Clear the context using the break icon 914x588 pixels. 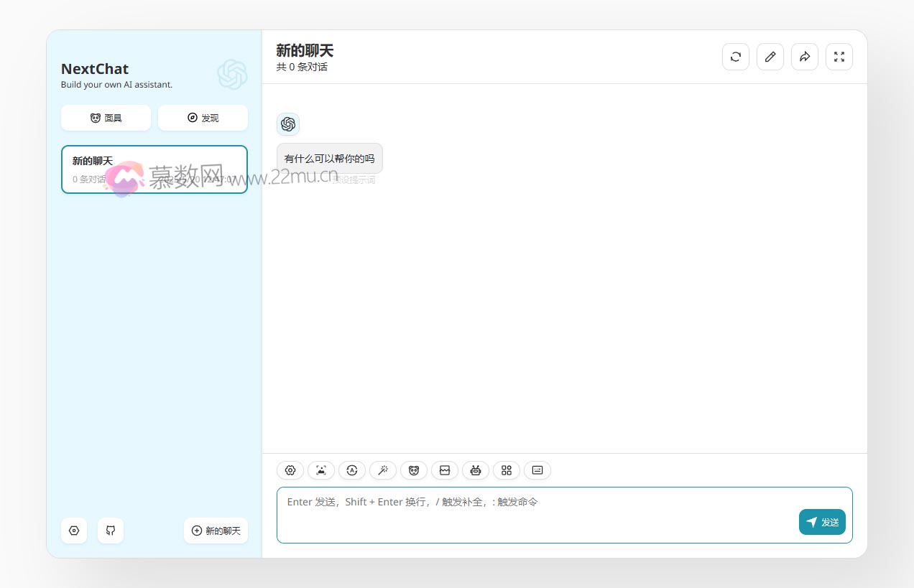[x=445, y=470]
